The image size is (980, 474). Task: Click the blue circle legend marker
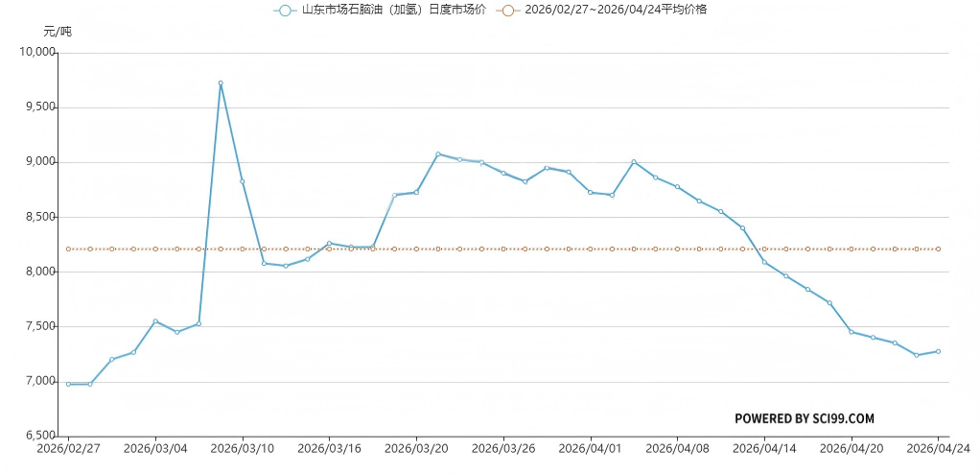point(284,11)
